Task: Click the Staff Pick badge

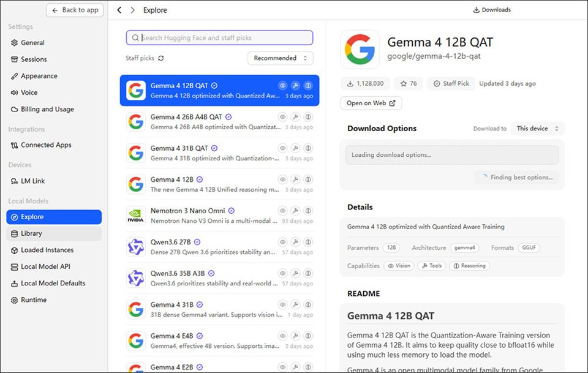Action: (x=451, y=83)
